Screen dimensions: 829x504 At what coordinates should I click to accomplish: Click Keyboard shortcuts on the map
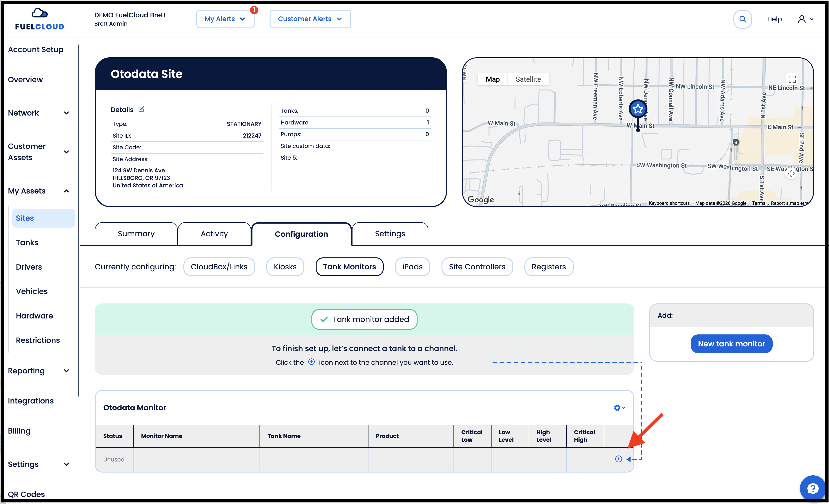click(669, 203)
